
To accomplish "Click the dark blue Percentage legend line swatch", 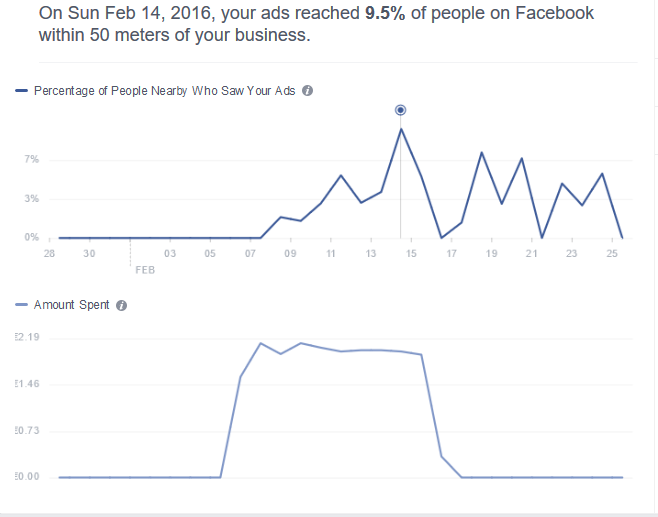I will (21, 91).
